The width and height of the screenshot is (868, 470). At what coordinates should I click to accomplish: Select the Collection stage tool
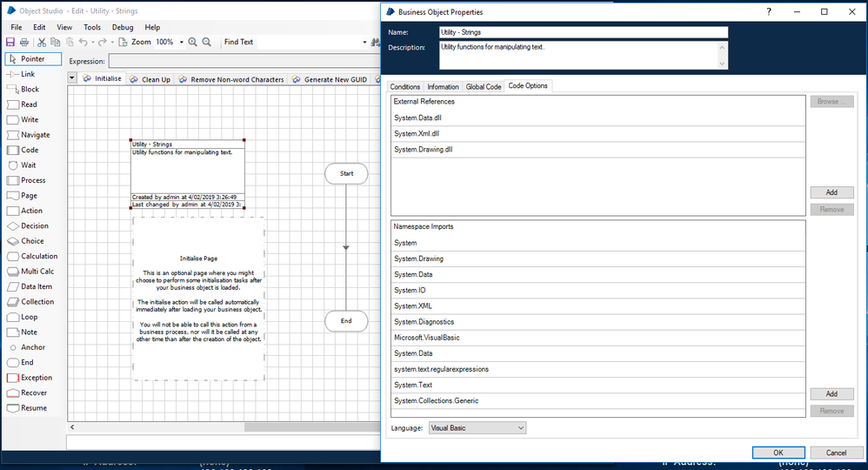(x=37, y=302)
